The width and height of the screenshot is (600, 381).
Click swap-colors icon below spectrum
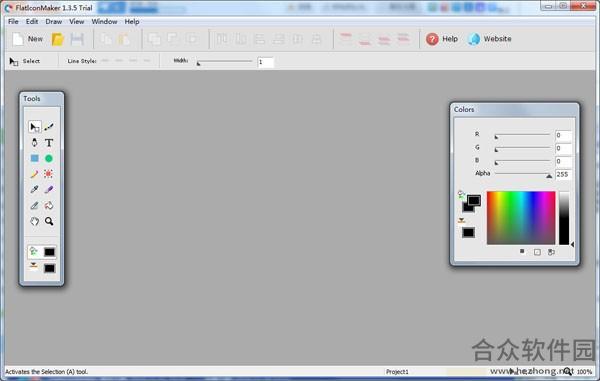551,252
